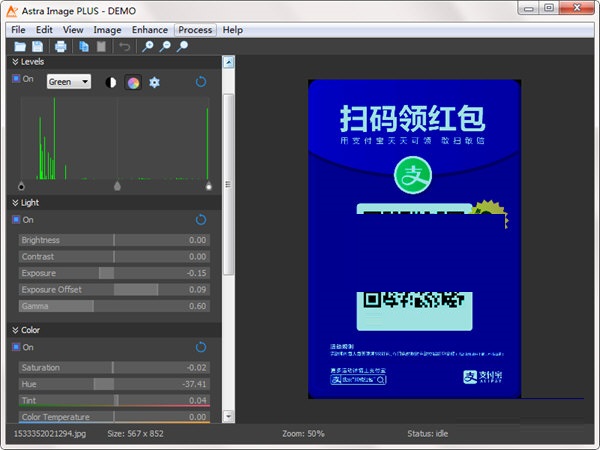The width and height of the screenshot is (600, 450).
Task: Open the View menu
Action: [73, 30]
